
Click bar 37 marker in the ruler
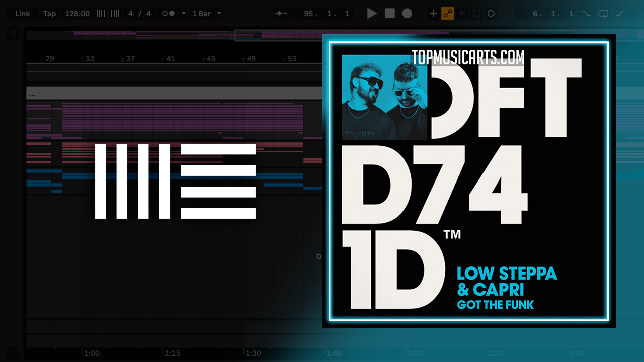pyautogui.click(x=130, y=59)
